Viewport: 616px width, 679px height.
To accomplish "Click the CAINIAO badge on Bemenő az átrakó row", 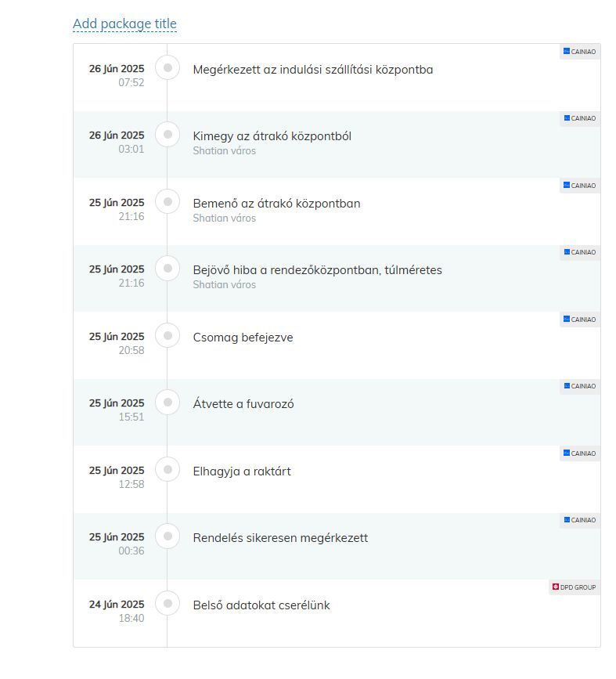I will point(580,186).
